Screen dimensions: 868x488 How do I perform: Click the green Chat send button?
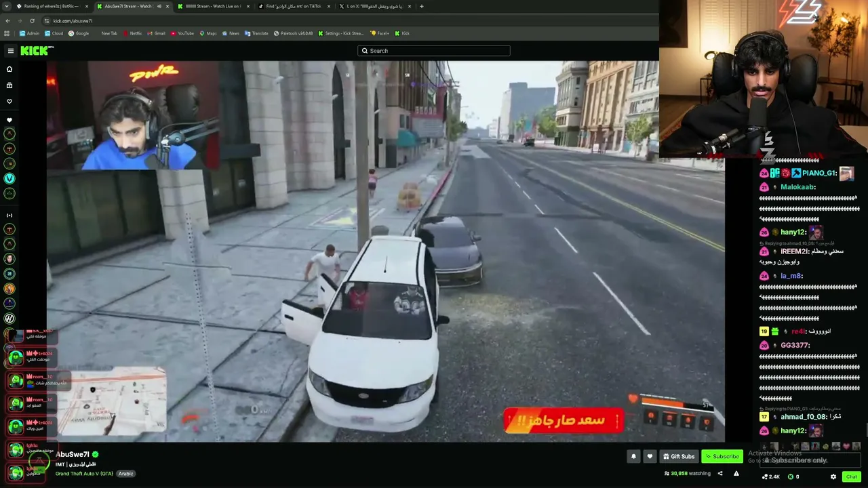coord(852,477)
